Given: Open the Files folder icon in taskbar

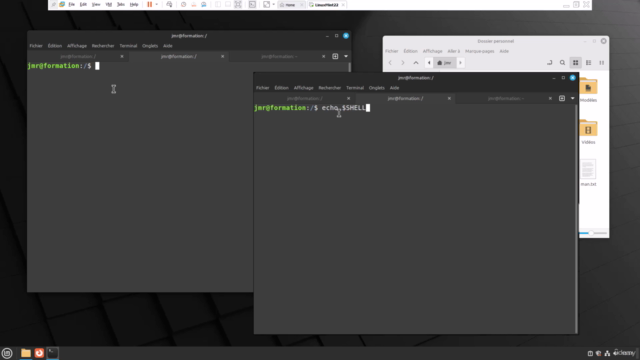Looking at the screenshot, I should coord(26,353).
